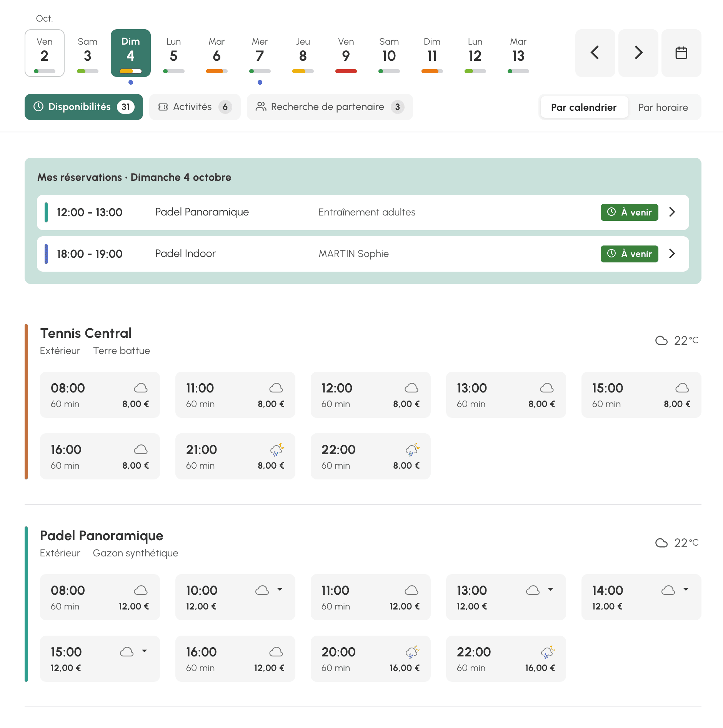Viewport: 723px width, 728px height.
Task: Open 12:00 Padel Panoramique reservation chevron
Action: 672,212
